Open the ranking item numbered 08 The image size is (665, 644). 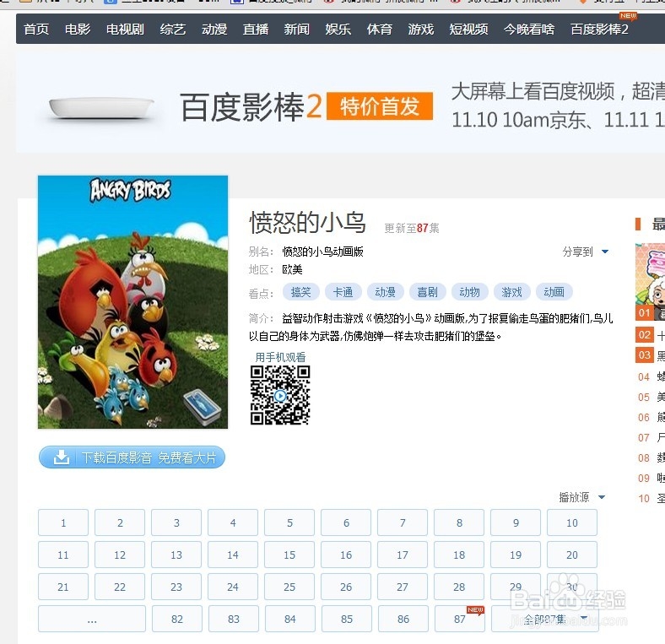coord(651,457)
